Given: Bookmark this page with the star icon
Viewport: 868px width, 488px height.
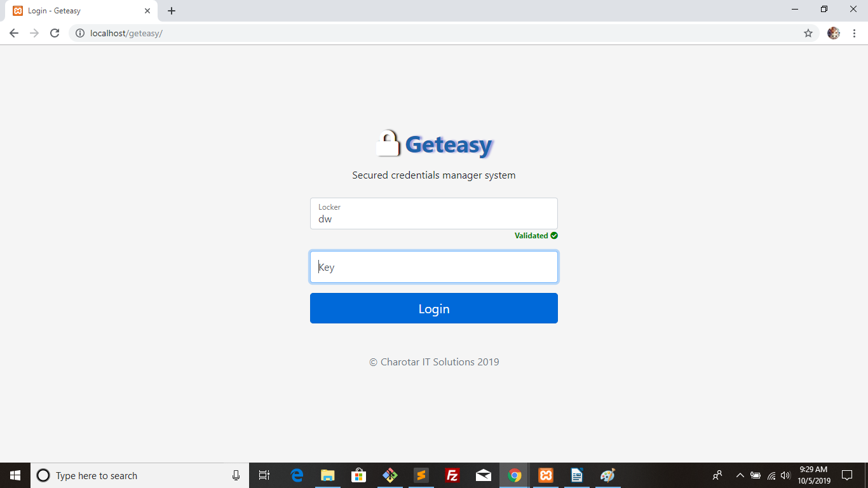Looking at the screenshot, I should [808, 33].
